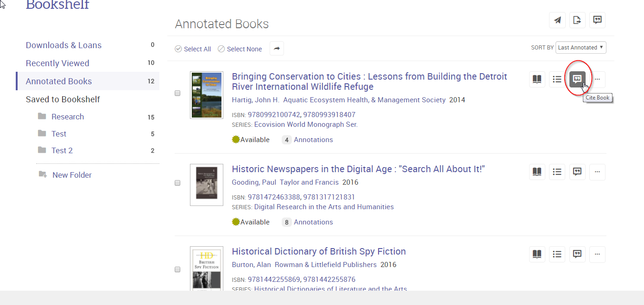Screen dimensions: 644x305
Task: Click the Select All button
Action: pos(193,49)
